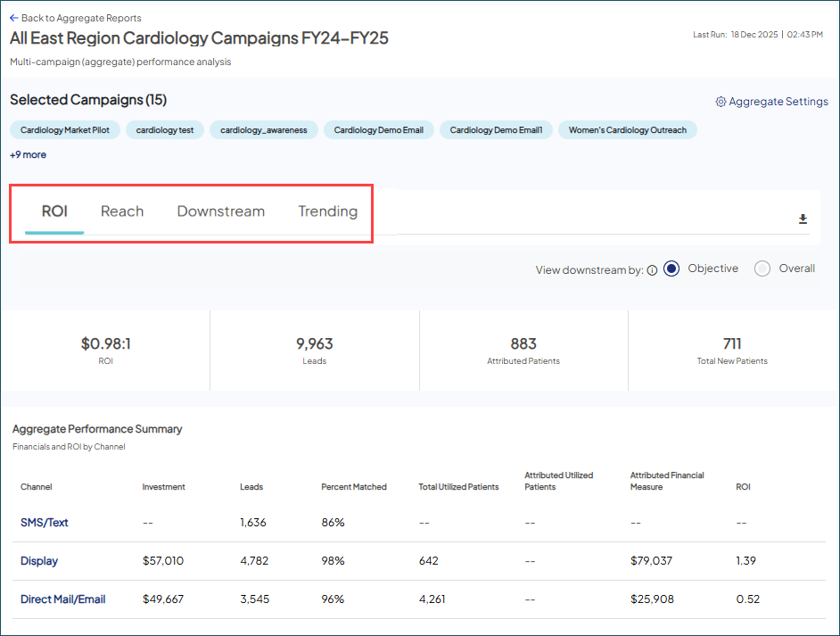Select the ROI tab
The image size is (840, 636).
tap(54, 211)
